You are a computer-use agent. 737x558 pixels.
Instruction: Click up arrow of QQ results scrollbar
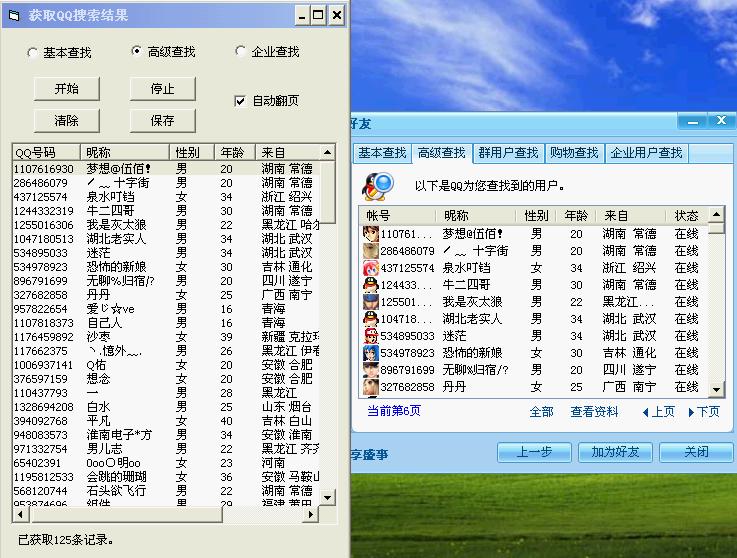[x=716, y=215]
